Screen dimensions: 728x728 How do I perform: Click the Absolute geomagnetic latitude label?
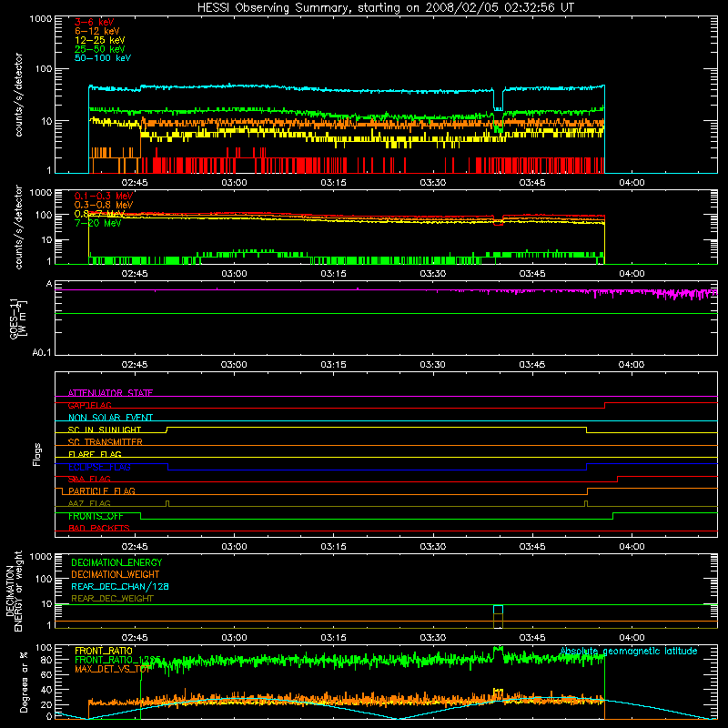click(629, 651)
